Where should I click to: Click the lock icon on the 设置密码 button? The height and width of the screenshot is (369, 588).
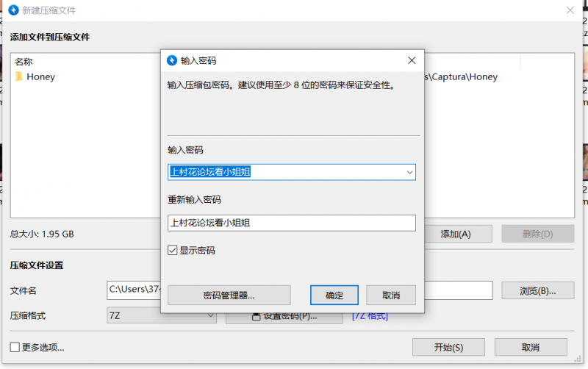click(x=256, y=316)
